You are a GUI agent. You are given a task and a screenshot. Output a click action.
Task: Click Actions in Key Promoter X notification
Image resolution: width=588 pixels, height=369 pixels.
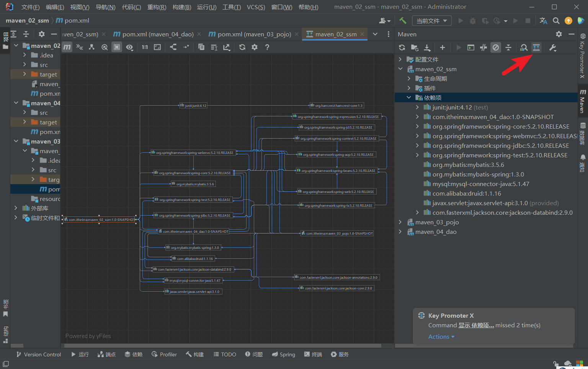[x=439, y=336]
